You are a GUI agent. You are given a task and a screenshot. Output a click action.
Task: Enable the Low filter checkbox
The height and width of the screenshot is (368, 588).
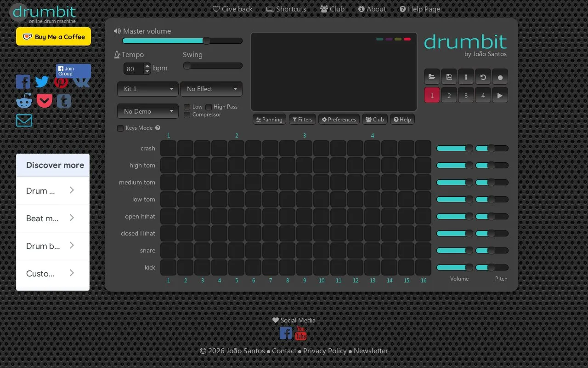pyautogui.click(x=187, y=107)
